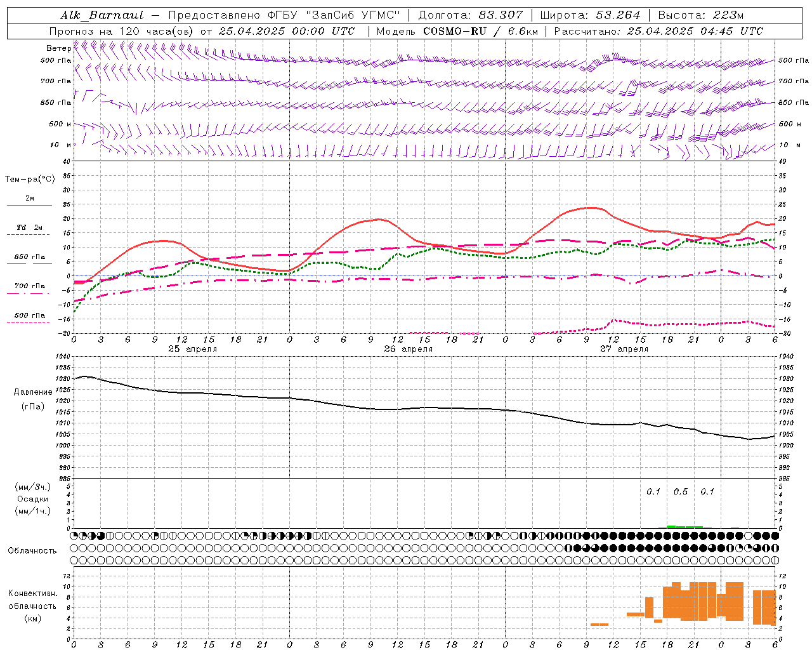The image size is (812, 650).
Task: Click the "27 апреля" date label
Action: click(x=624, y=349)
